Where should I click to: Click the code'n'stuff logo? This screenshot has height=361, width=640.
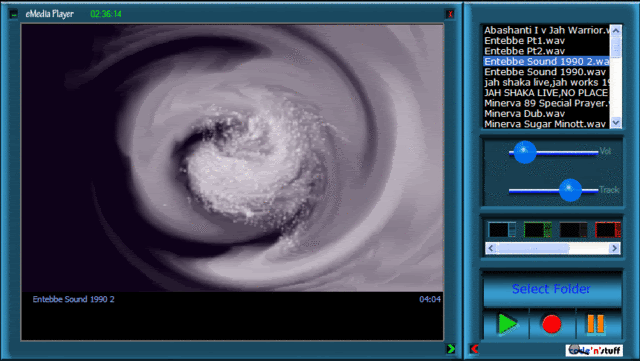click(x=594, y=350)
